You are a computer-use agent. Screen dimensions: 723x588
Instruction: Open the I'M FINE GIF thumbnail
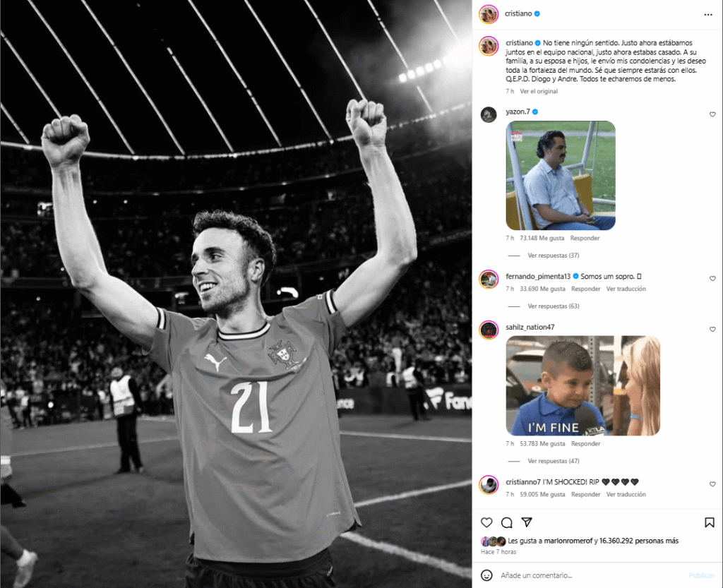[x=582, y=385]
